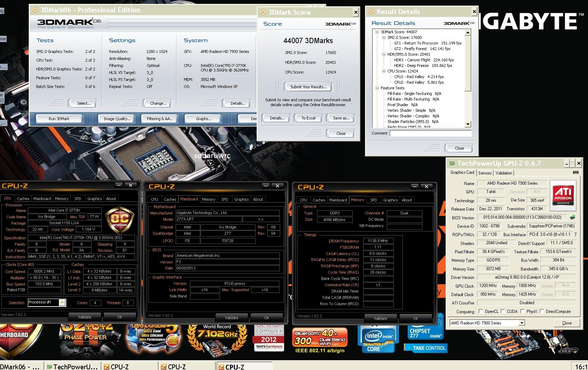The width and height of the screenshot is (588, 370).
Task: Click the 3DMark Score window title icon
Action: pyautogui.click(x=263, y=12)
